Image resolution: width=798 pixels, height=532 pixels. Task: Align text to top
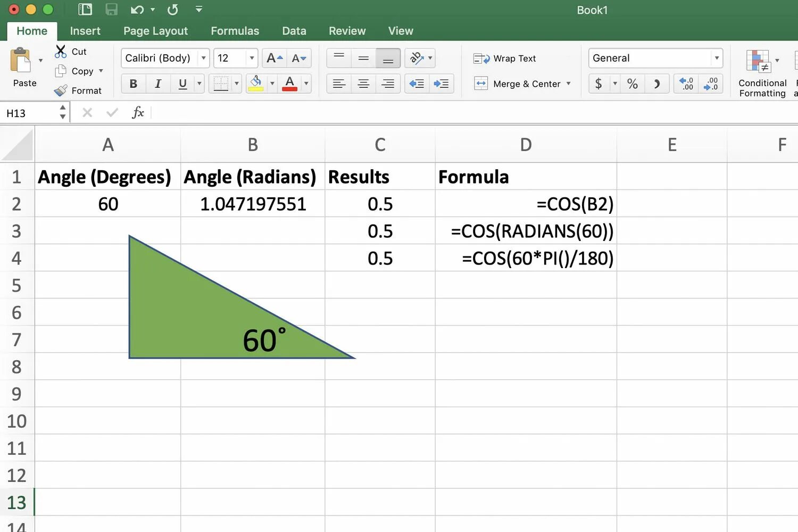point(339,58)
